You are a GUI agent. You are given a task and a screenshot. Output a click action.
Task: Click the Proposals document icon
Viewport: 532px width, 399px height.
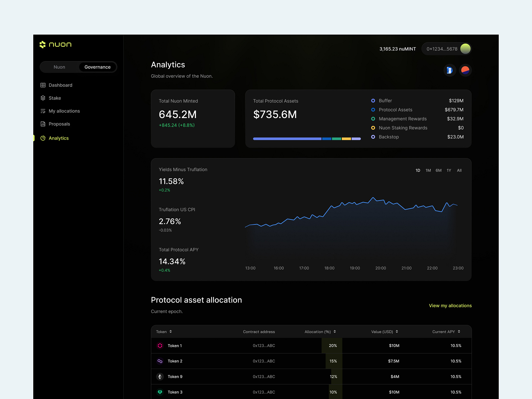tap(43, 124)
